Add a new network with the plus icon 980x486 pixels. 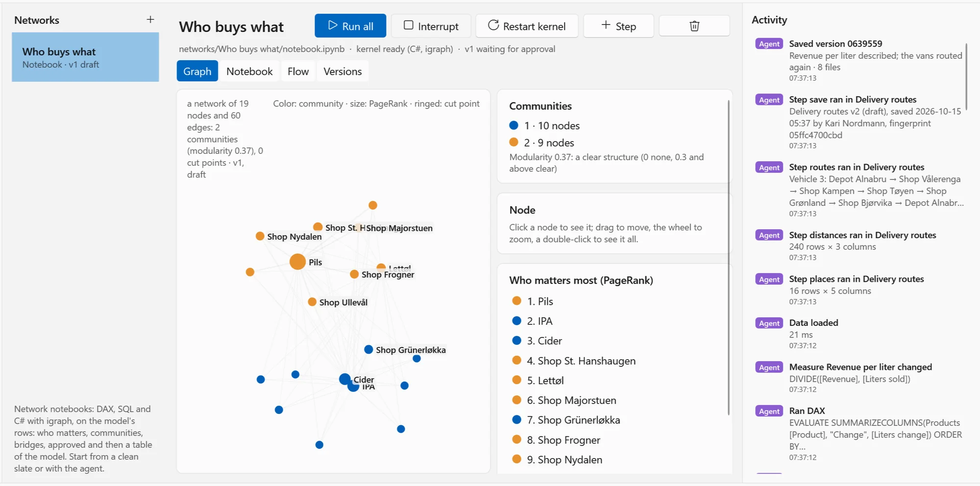[150, 20]
